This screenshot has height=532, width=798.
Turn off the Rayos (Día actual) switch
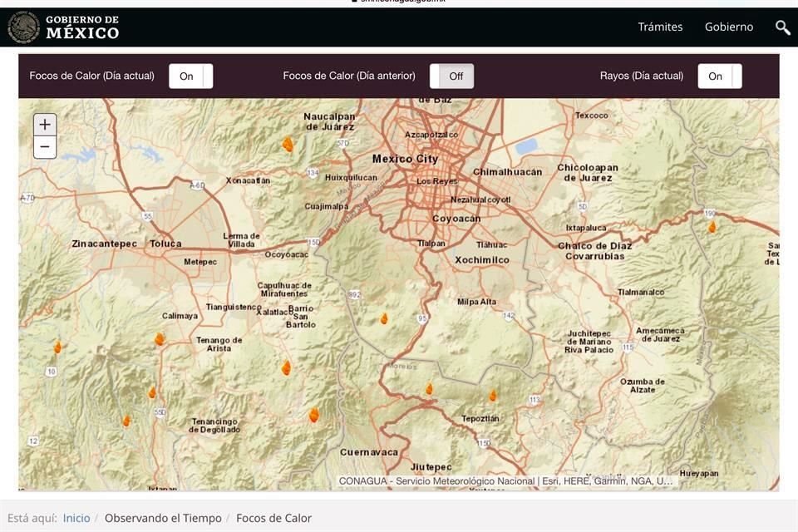[x=719, y=76]
